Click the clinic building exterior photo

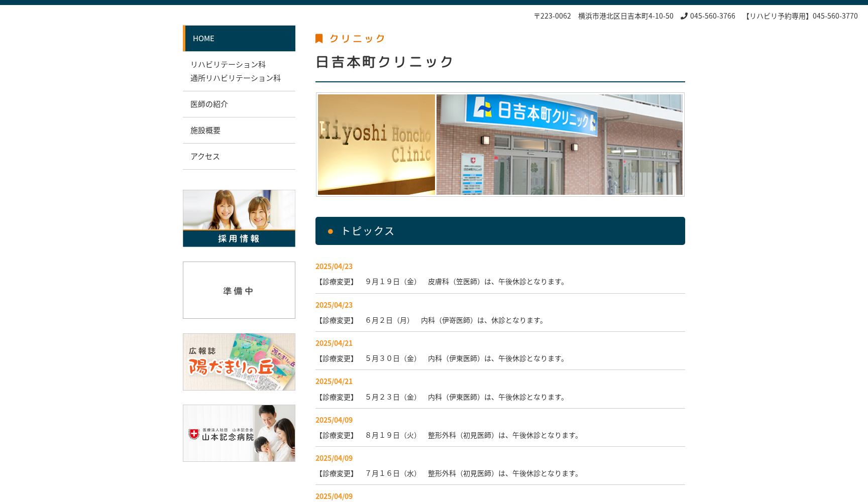click(559, 145)
